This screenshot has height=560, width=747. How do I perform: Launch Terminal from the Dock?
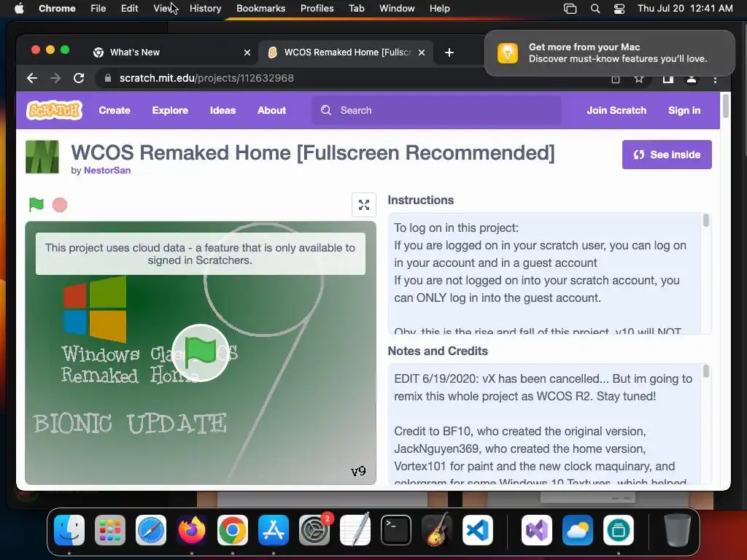(396, 530)
